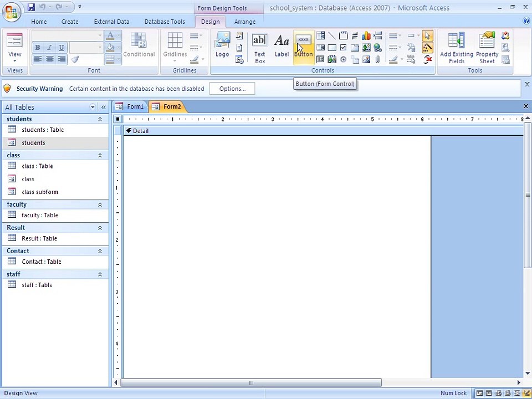The image size is (532, 399).
Task: Click the Select All controls icon
Action: (x=411, y=60)
